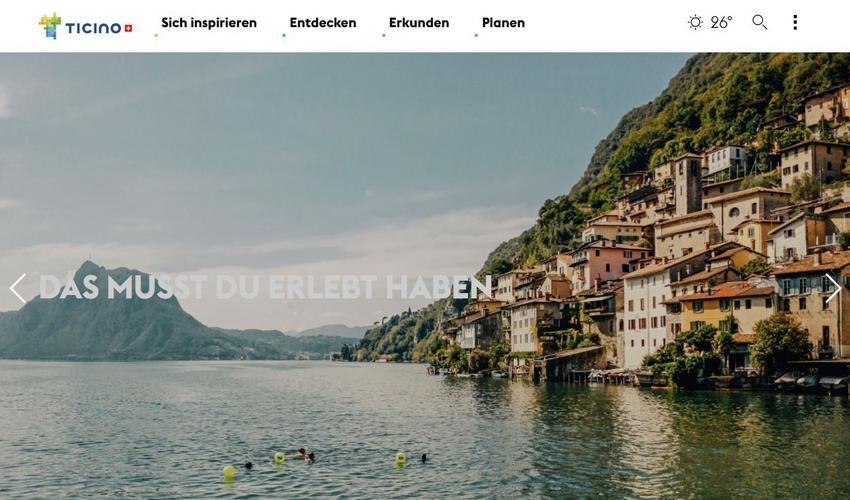Click the 26° temperature reading
Screen dimensions: 850x500
point(721,22)
